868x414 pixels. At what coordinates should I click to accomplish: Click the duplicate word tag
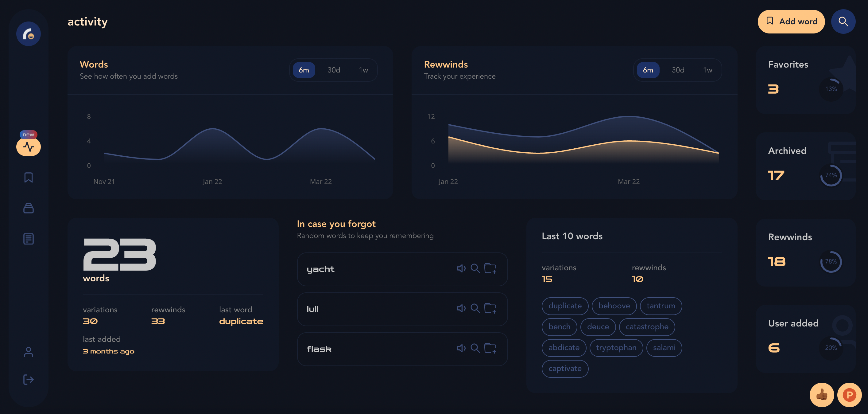click(565, 306)
